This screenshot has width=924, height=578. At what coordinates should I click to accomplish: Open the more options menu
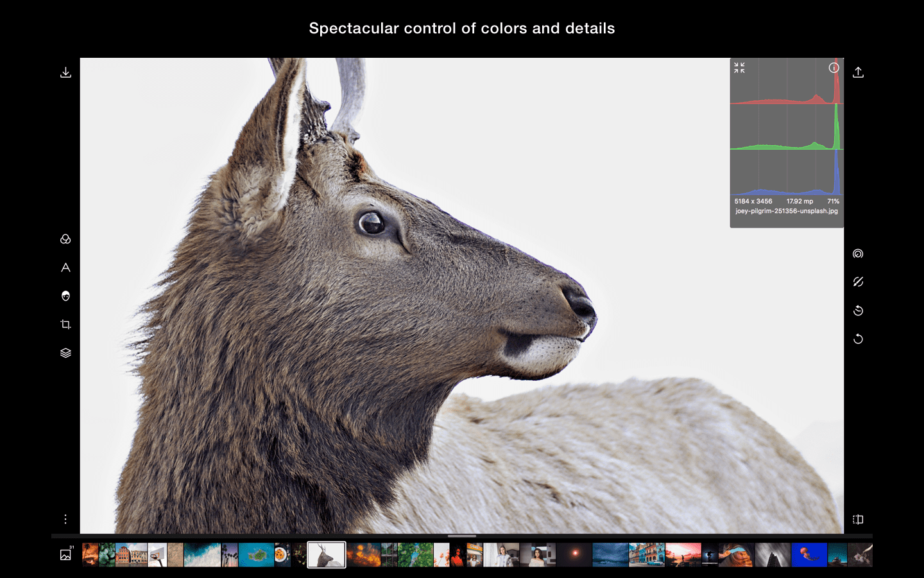(65, 519)
